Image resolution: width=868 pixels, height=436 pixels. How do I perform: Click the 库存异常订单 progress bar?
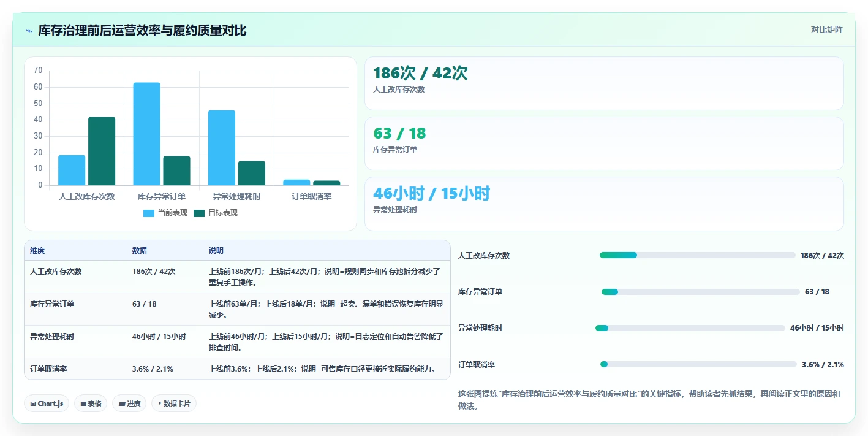coord(700,292)
